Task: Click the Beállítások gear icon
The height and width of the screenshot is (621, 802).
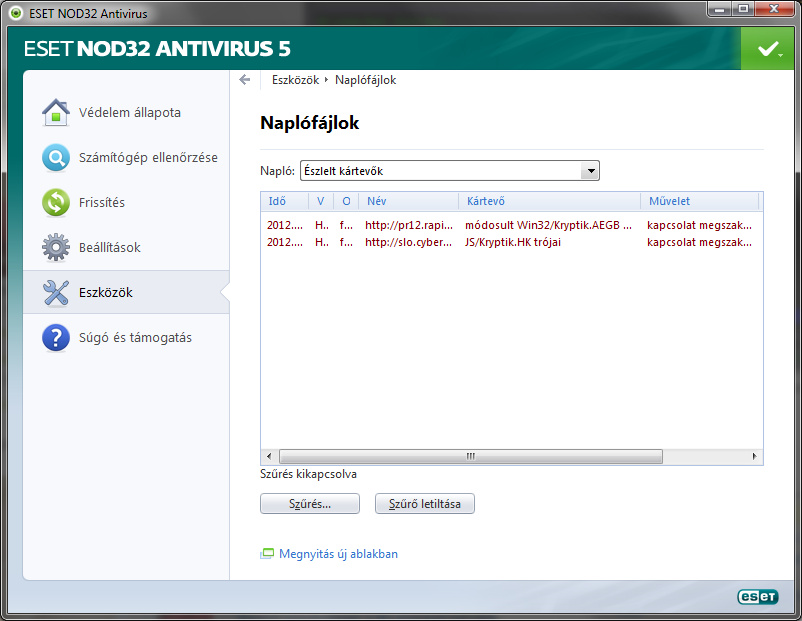Action: [56, 248]
